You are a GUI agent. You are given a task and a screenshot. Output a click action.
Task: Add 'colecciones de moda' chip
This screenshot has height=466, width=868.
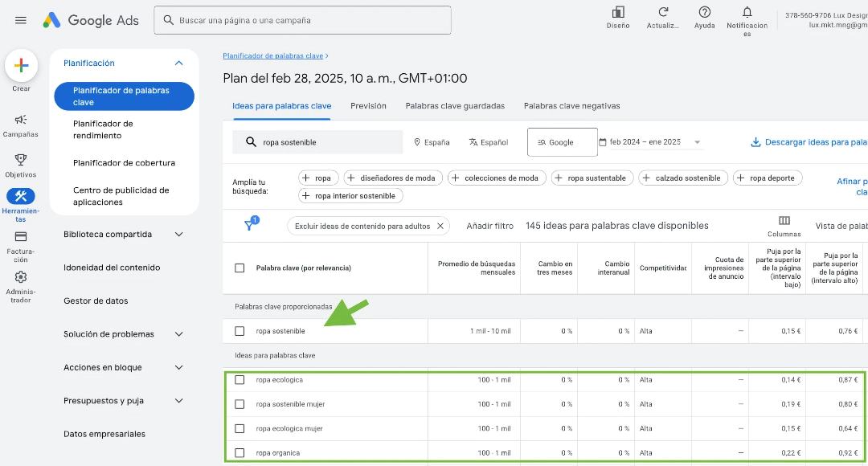tap(497, 178)
